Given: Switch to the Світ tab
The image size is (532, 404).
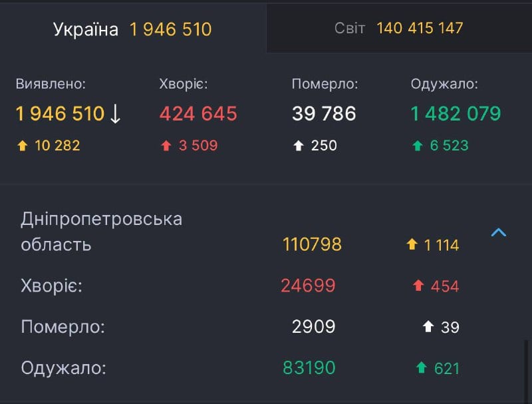Looking at the screenshot, I should click(400, 29).
